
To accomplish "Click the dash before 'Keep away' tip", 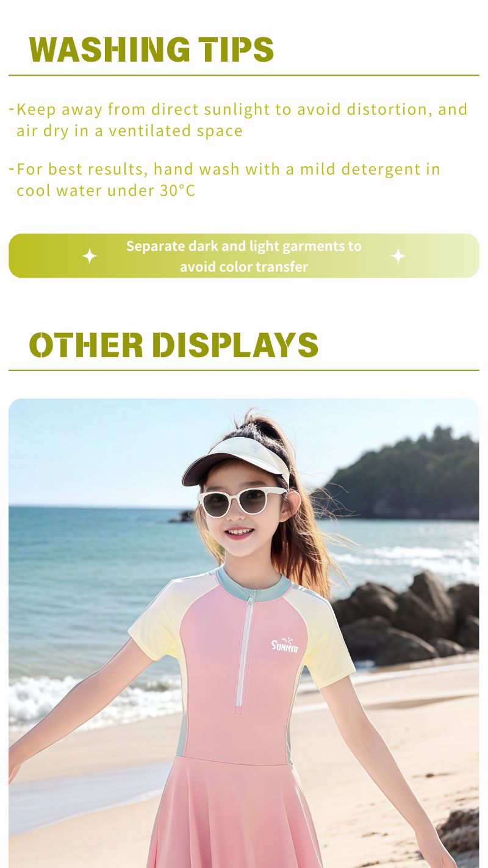I will (x=12, y=109).
